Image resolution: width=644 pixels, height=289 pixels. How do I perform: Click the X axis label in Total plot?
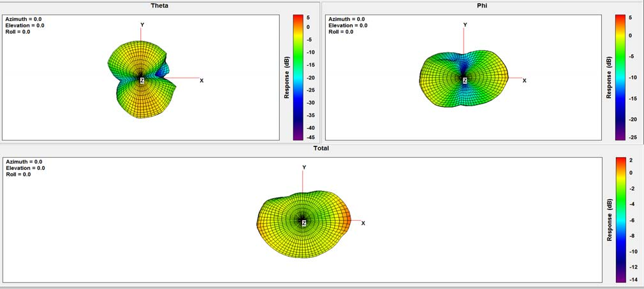[x=363, y=223]
